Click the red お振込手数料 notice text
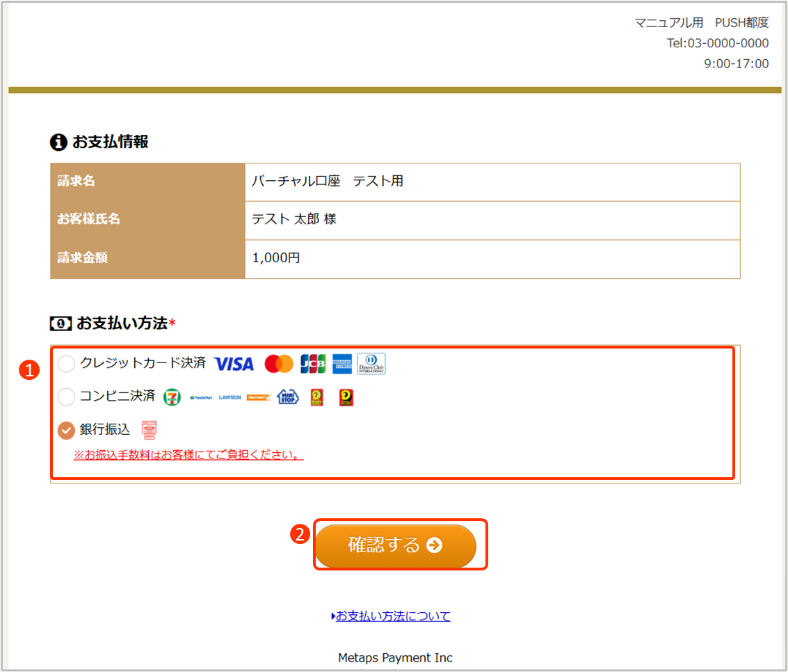Viewport: 788px width, 672px height. pyautogui.click(x=188, y=456)
